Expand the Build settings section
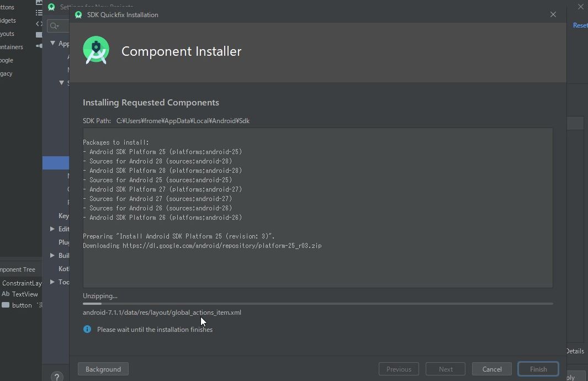 click(51, 255)
